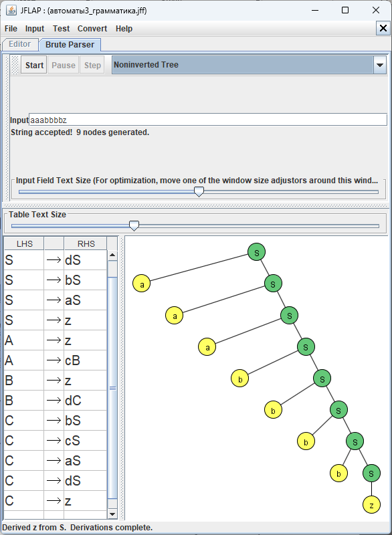
Task: Select the C → cS production row
Action: (x=56, y=441)
